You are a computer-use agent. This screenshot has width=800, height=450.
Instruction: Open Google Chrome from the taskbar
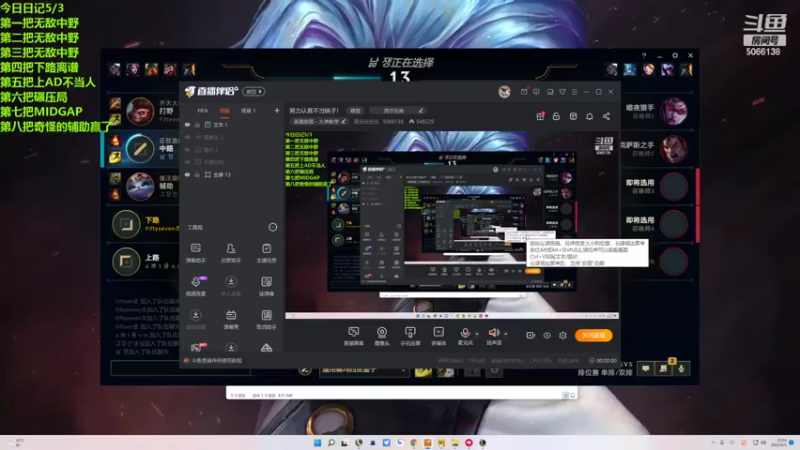pyautogui.click(x=413, y=443)
